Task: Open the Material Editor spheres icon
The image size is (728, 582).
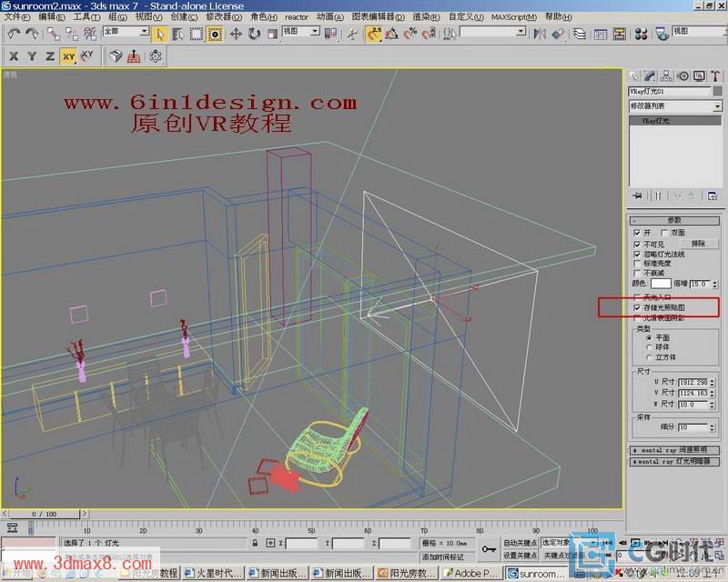Action: 642,34
